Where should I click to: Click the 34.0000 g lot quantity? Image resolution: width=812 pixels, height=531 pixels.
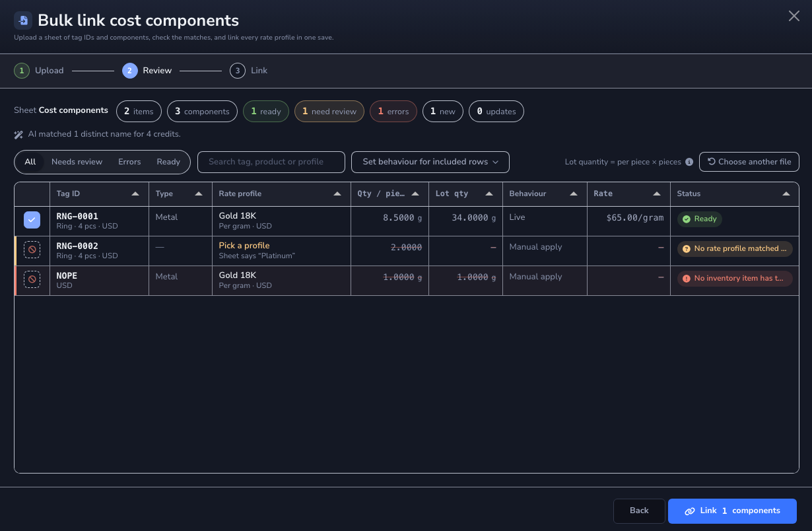tap(474, 217)
